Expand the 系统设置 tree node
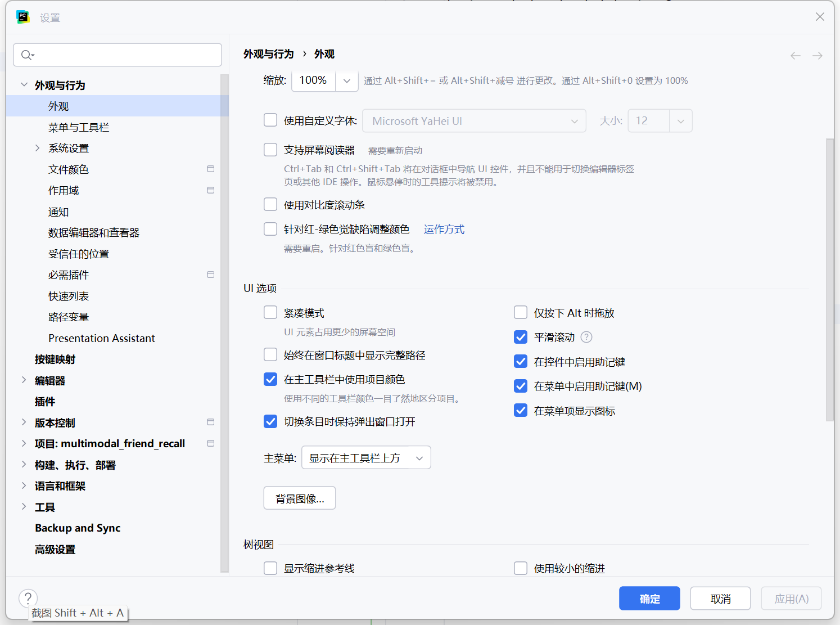Screen dimensions: 840x625 coord(38,148)
